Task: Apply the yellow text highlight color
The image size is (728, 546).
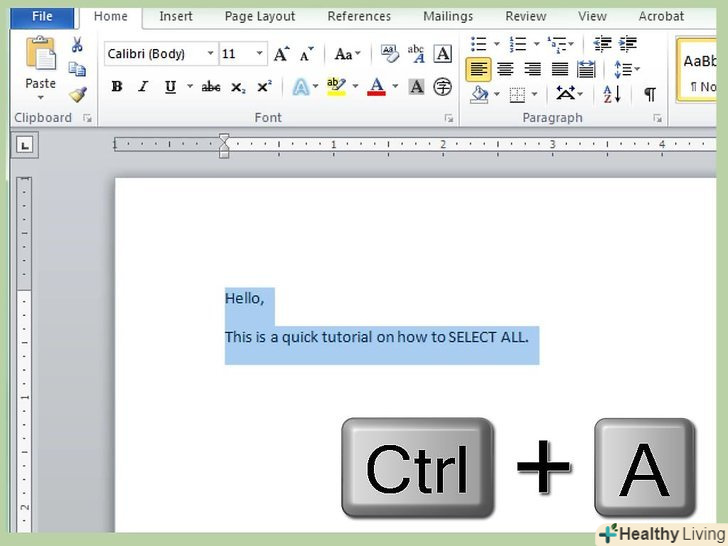Action: pos(336,87)
